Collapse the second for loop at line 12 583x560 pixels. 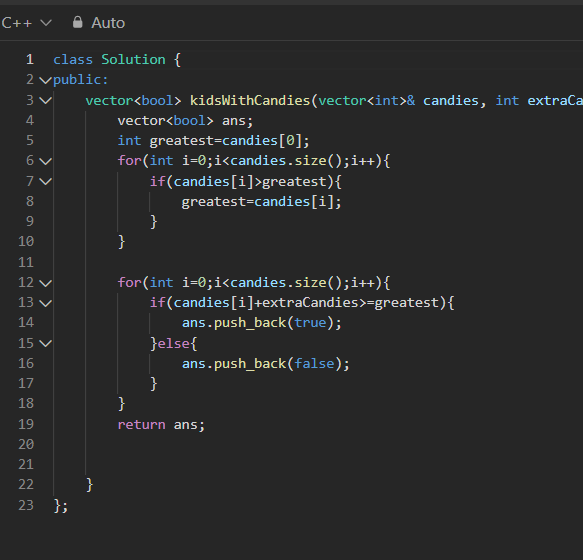pos(45,283)
